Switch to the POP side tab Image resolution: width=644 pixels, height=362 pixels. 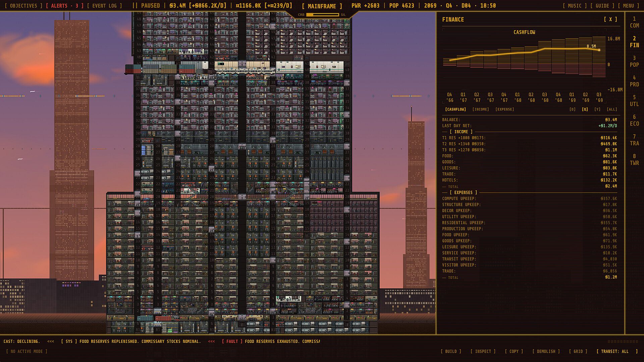634,62
